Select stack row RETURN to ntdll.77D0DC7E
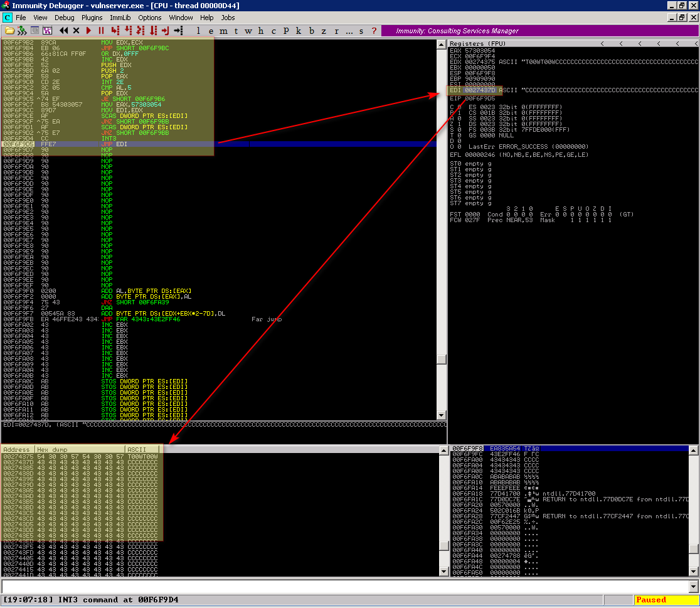700x608 pixels. point(569,499)
